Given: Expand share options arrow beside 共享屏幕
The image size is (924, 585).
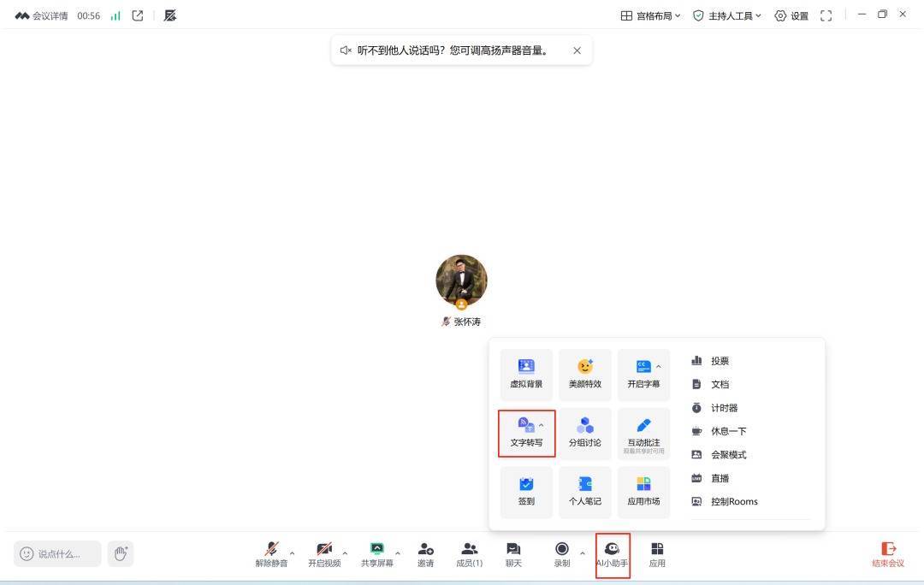Looking at the screenshot, I should [x=398, y=553].
